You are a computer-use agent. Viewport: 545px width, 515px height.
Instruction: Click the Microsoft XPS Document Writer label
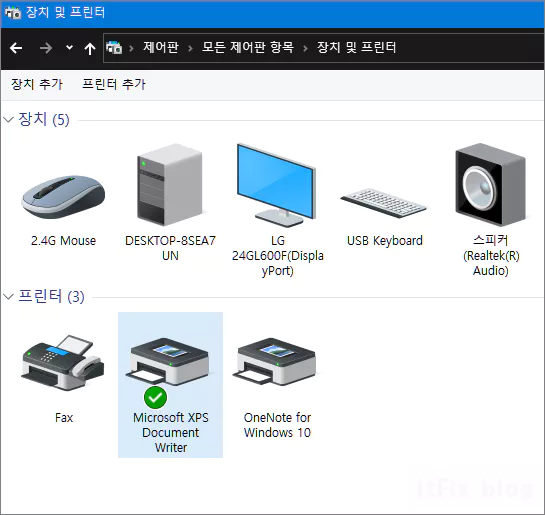171,432
